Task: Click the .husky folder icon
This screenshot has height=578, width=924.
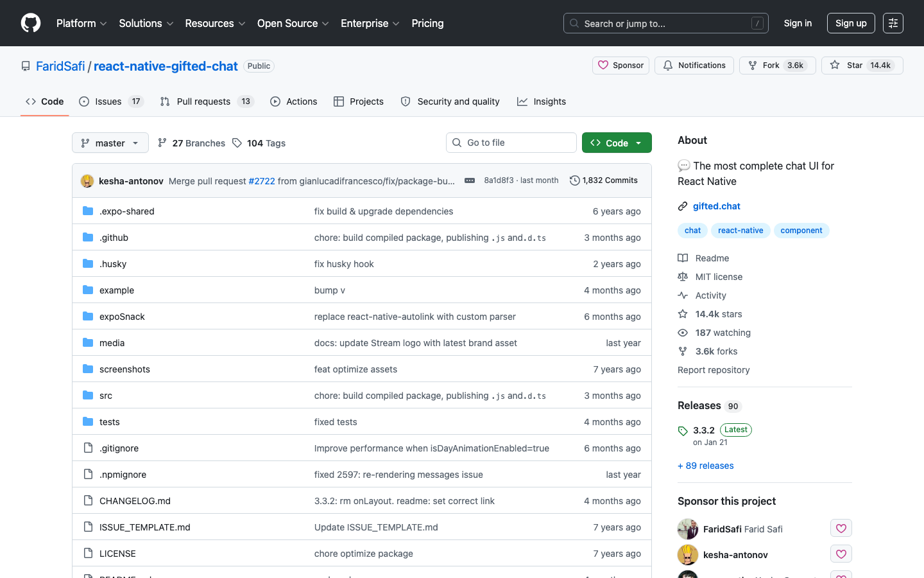Action: [x=88, y=264]
